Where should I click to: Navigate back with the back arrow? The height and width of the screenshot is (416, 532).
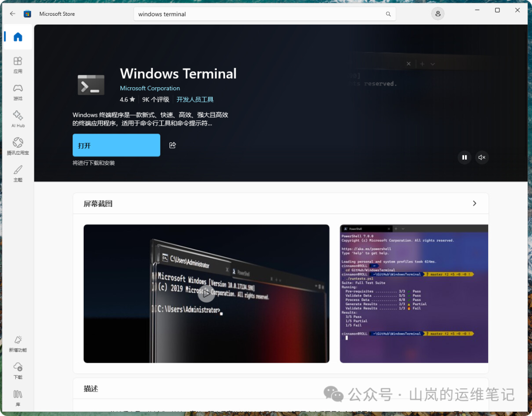click(x=12, y=13)
